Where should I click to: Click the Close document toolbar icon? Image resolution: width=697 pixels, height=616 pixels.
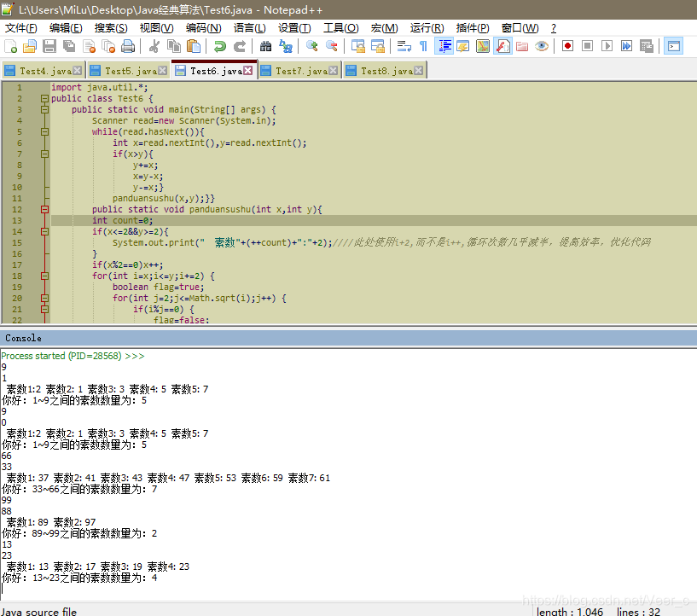[89, 46]
